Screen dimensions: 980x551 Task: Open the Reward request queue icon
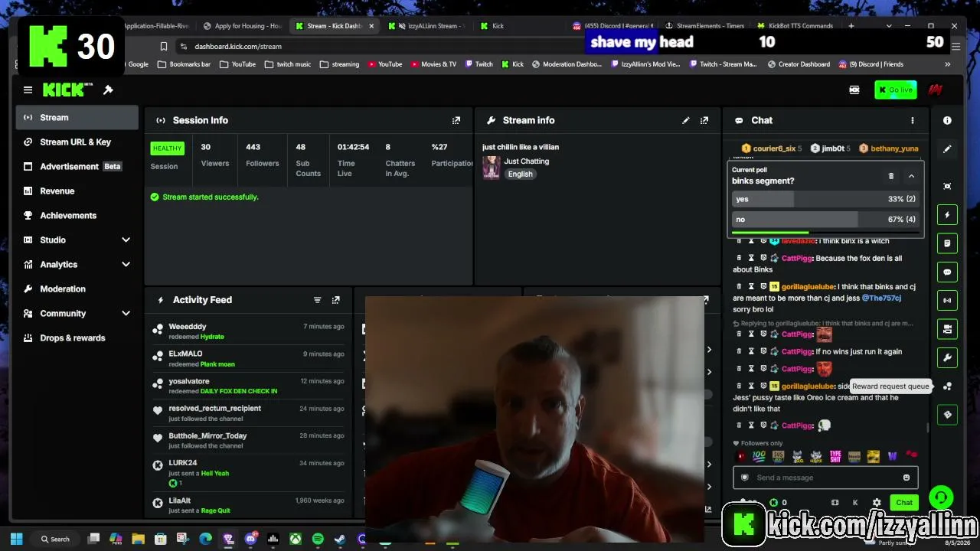(x=947, y=386)
